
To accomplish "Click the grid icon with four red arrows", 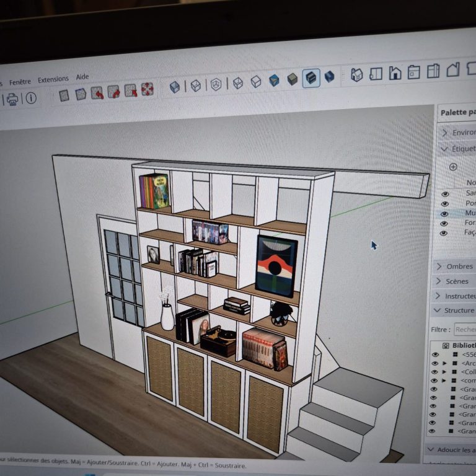I will point(148,89).
